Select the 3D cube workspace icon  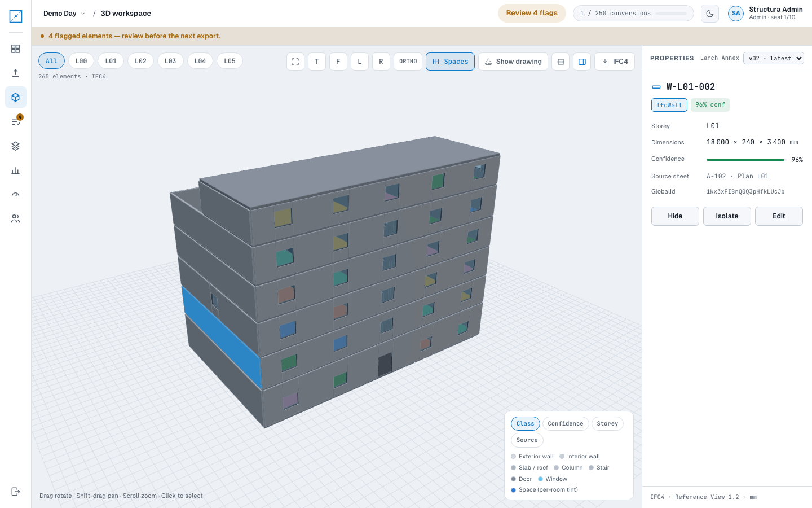(x=16, y=98)
